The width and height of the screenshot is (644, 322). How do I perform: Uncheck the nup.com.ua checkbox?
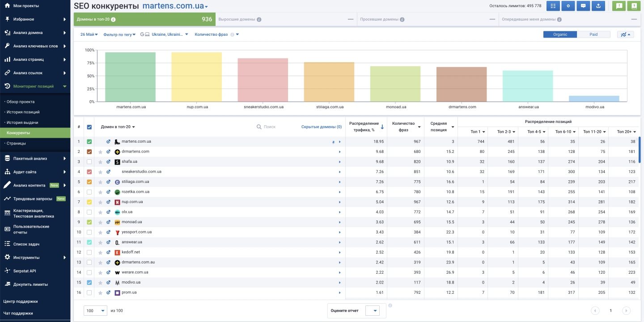pyautogui.click(x=89, y=202)
